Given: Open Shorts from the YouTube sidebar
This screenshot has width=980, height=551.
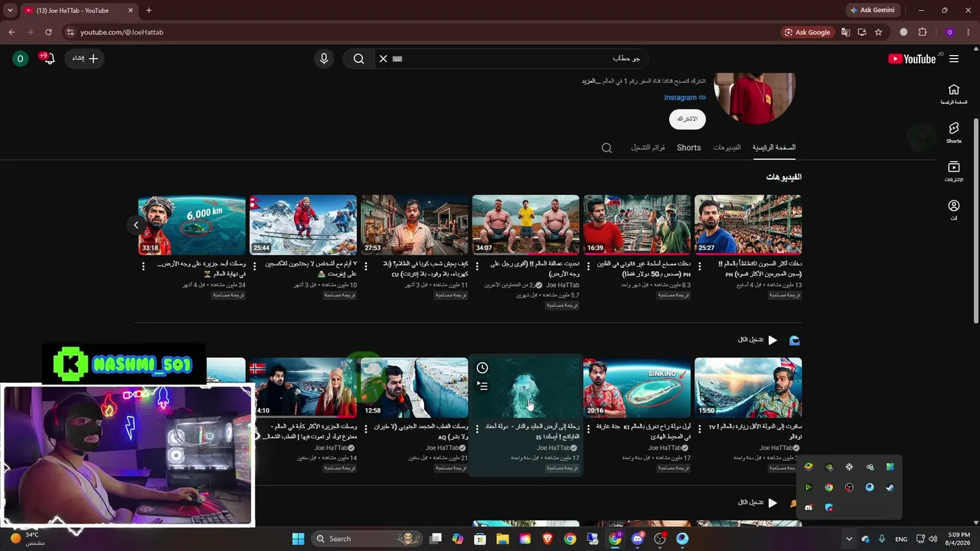Looking at the screenshot, I should (x=953, y=133).
